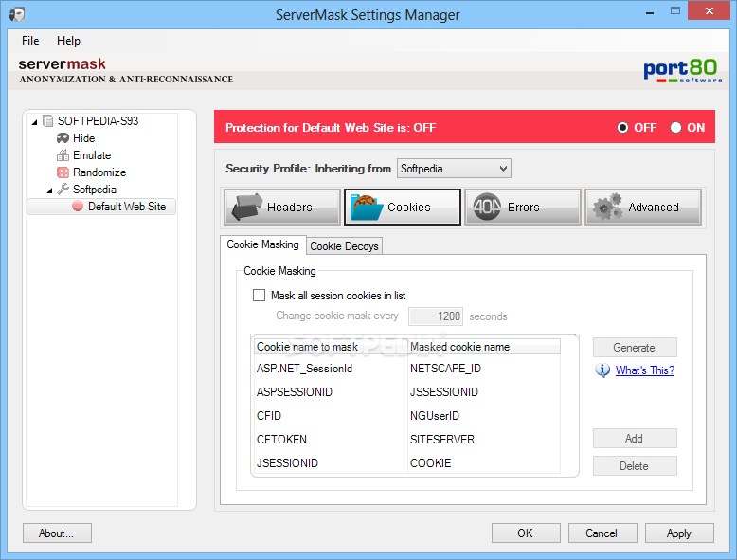The width and height of the screenshot is (737, 560).
Task: Click the Cancel button
Action: [602, 533]
